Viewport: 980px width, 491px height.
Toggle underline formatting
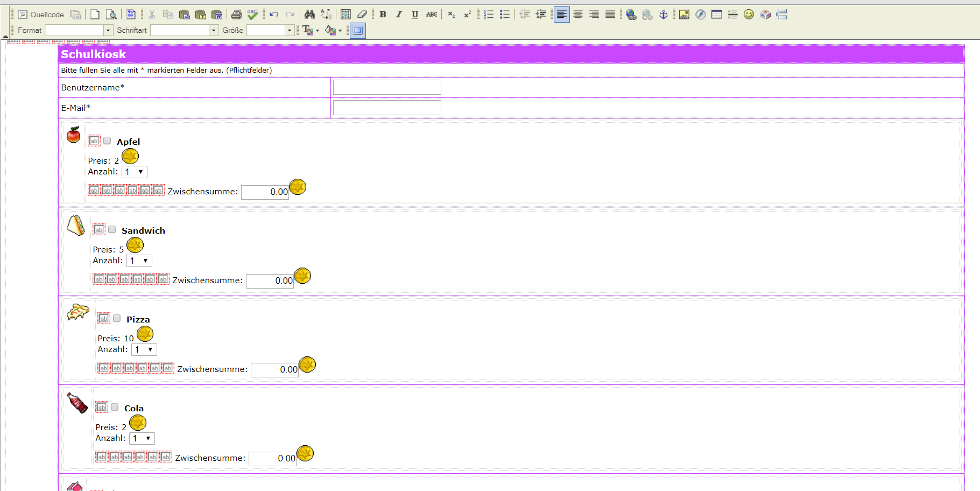pos(415,15)
